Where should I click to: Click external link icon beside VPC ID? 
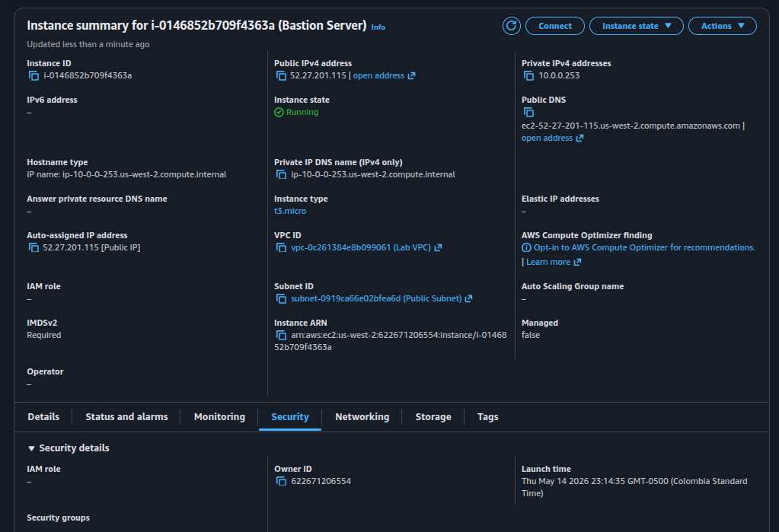point(438,247)
